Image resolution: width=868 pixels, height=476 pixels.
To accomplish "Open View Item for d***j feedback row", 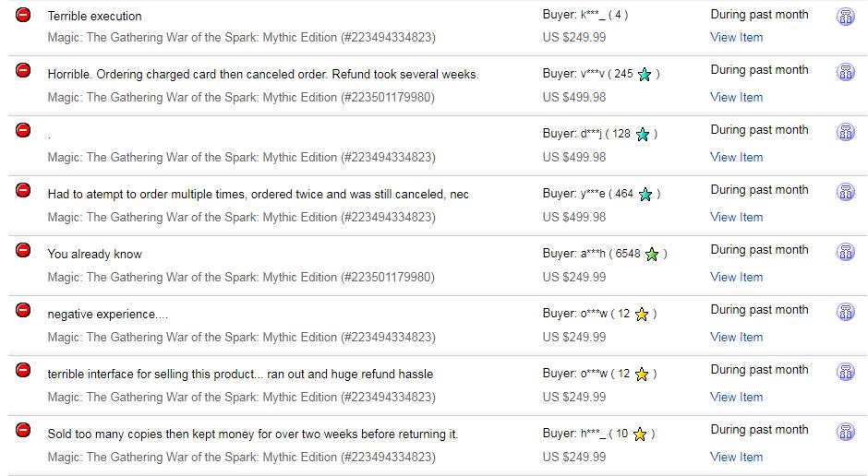I will click(x=736, y=157).
